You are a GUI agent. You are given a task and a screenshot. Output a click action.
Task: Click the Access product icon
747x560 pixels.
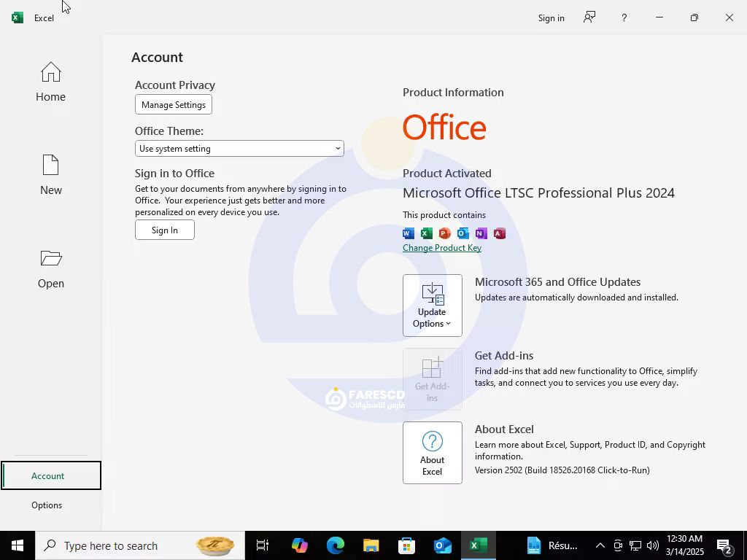[x=499, y=233]
